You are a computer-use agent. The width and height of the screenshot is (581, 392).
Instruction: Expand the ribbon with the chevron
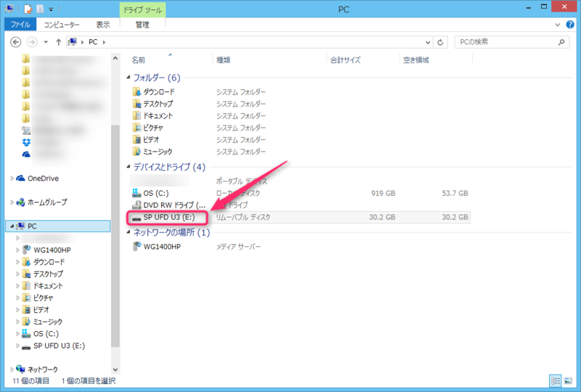[557, 25]
